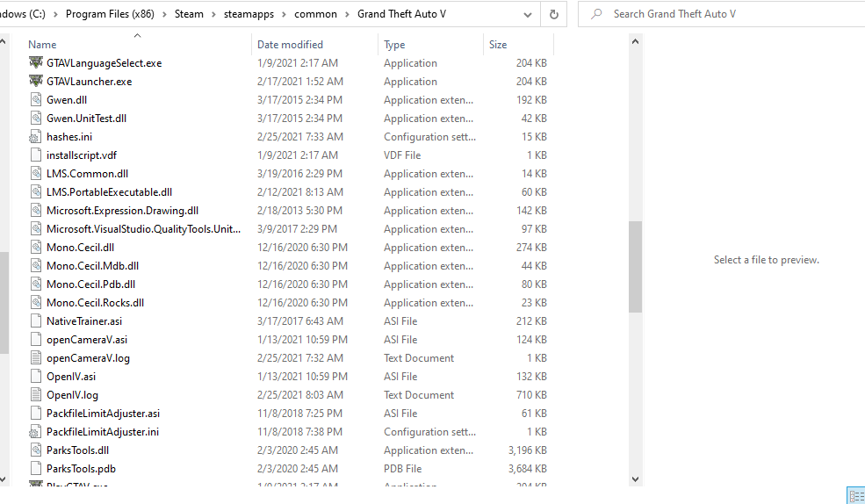Click the GTAVLanguageSelect.exe file icon

[36, 63]
